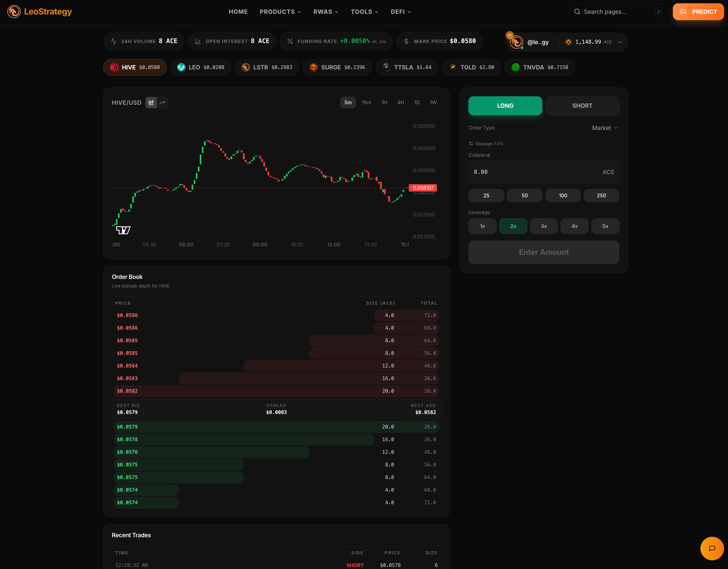Go to HOME page
The height and width of the screenshot is (569, 728).
pos(238,12)
